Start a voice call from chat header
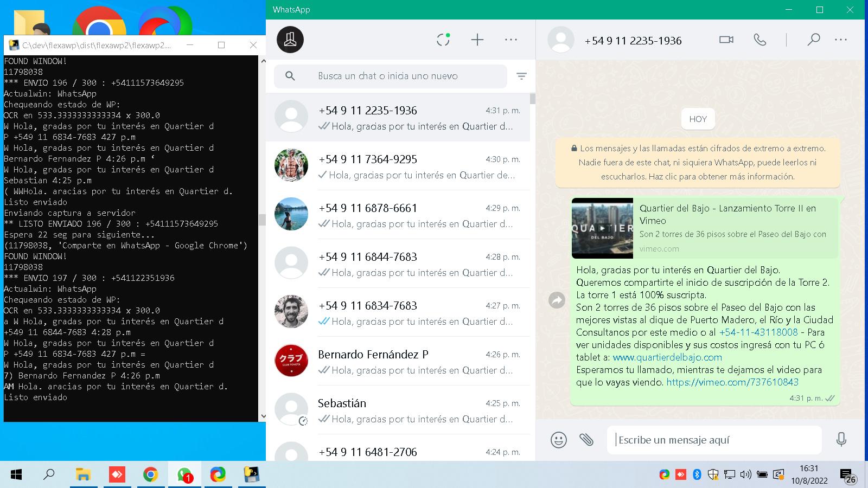Image resolution: width=868 pixels, height=488 pixels. [x=760, y=40]
